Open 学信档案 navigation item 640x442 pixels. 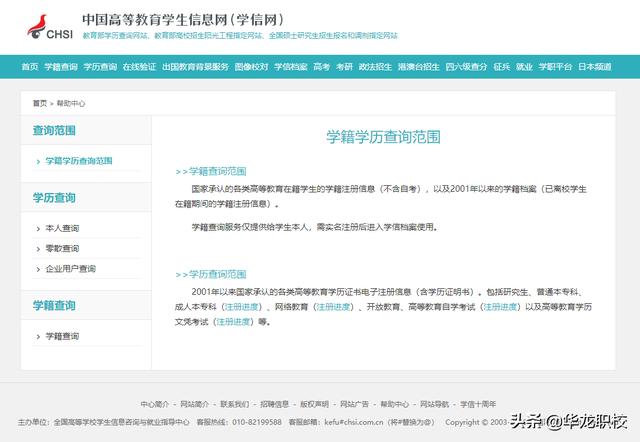point(291,67)
